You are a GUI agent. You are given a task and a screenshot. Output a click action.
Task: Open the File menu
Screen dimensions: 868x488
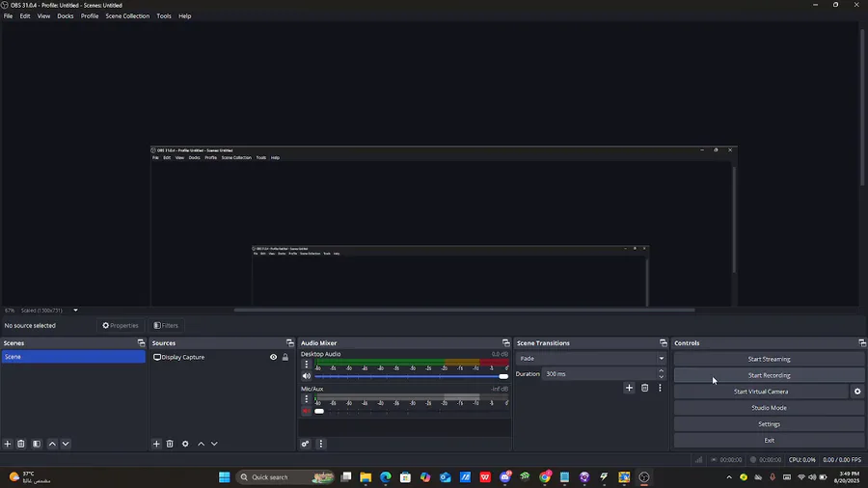[x=9, y=16]
